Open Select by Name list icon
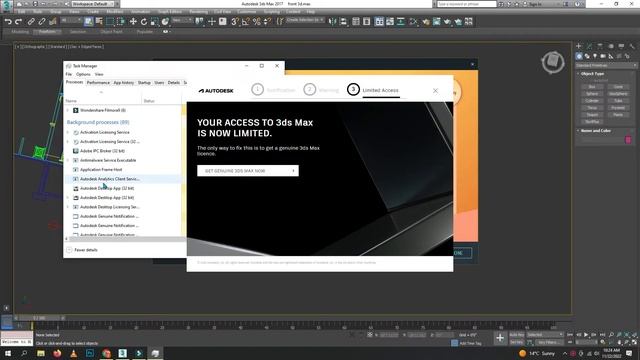 click(x=99, y=22)
